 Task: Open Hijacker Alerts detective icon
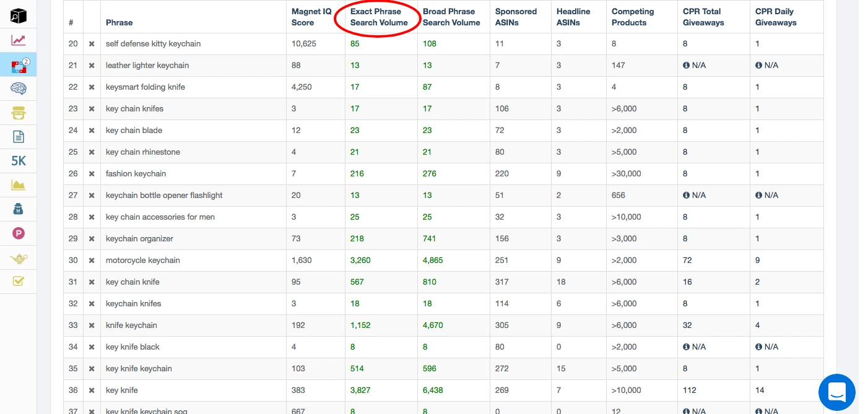pyautogui.click(x=18, y=209)
